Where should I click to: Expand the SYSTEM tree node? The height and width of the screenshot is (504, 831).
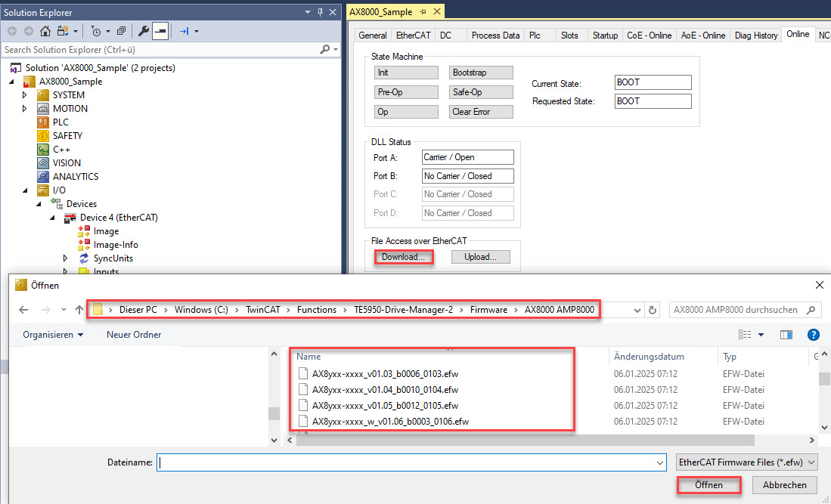[24, 94]
